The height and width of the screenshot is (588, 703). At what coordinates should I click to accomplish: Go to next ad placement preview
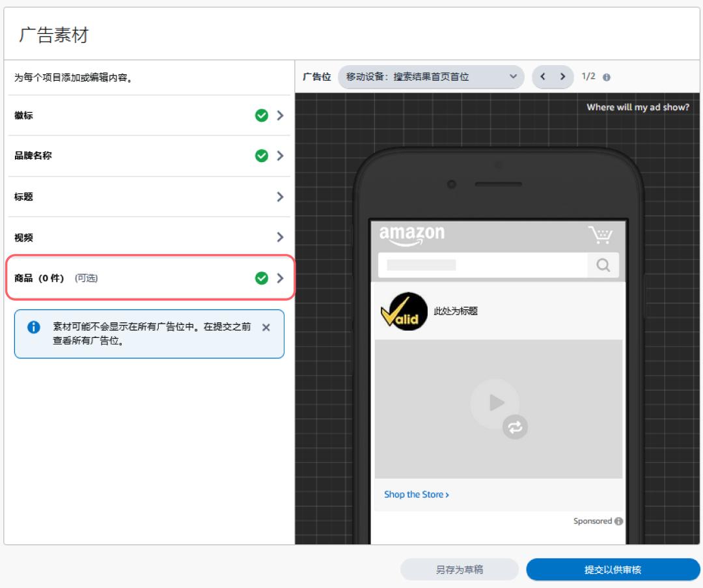[x=563, y=77]
